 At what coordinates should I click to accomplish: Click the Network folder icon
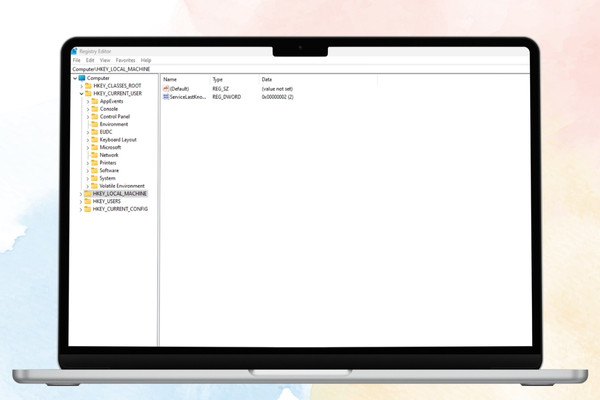[95, 155]
